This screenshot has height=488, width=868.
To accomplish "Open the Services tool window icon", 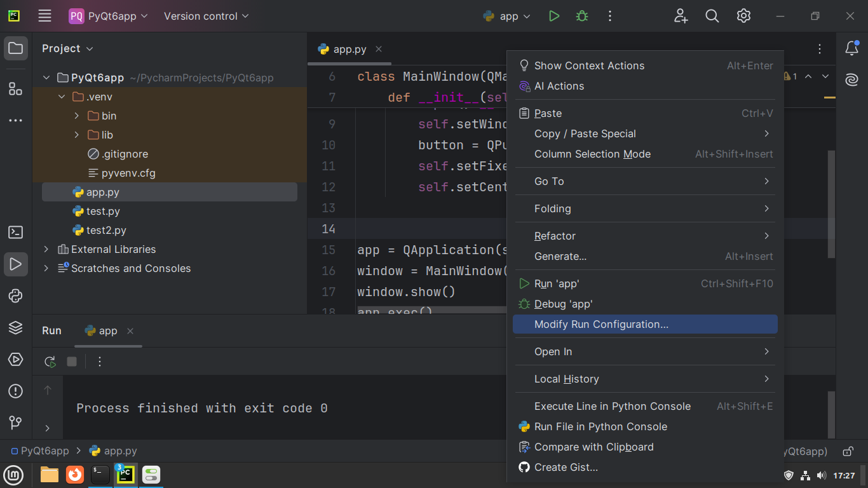I will [16, 360].
